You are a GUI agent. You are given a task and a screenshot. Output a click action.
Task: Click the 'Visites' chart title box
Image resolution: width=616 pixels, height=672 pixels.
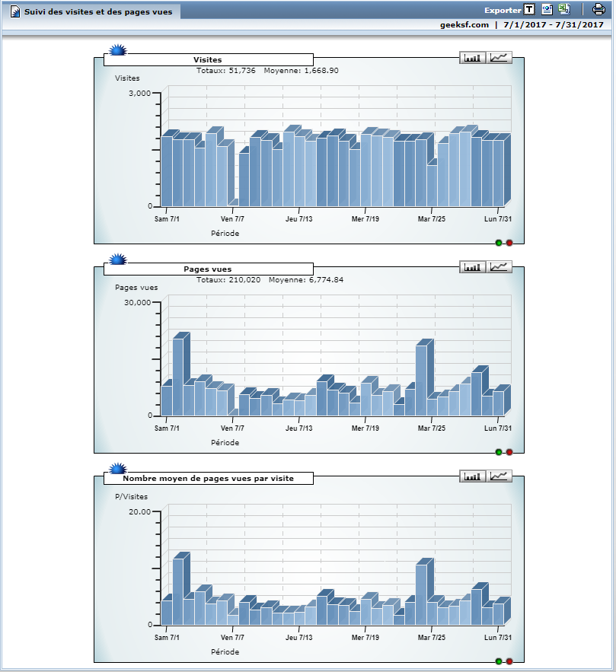(x=209, y=59)
